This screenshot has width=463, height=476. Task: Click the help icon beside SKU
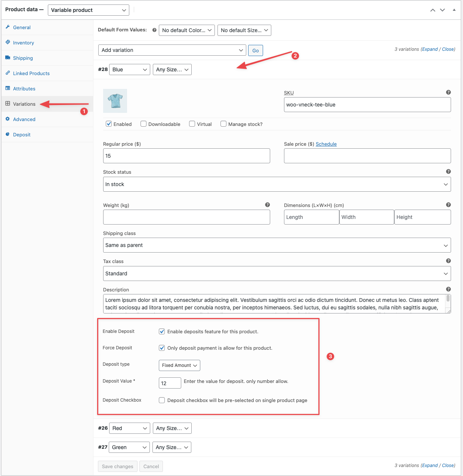tap(448, 92)
